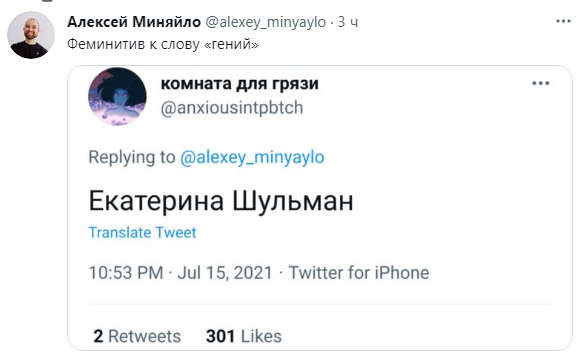Open the outer tweet more options menu
This screenshot has height=361, width=587.
click(x=563, y=21)
